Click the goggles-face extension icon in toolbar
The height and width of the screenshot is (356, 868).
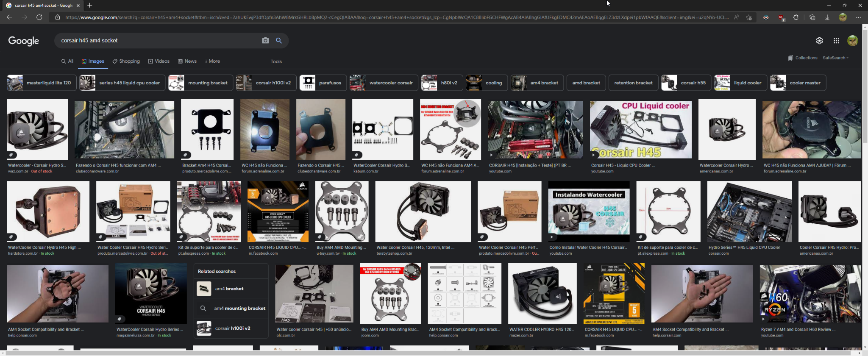coord(766,17)
